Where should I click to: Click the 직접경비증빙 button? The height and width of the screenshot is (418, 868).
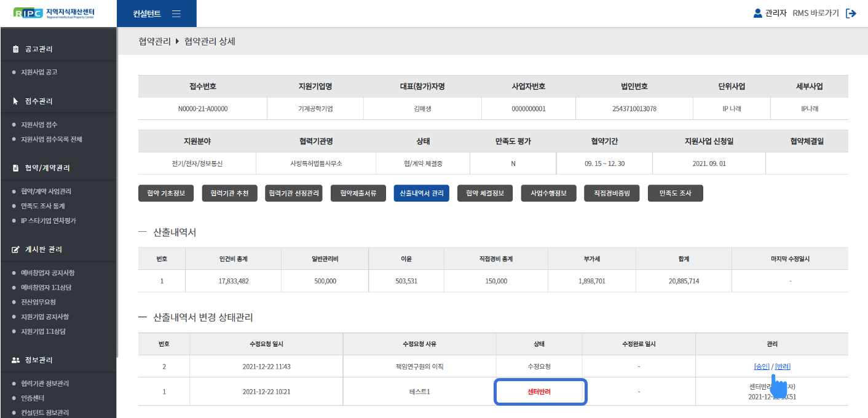pyautogui.click(x=612, y=194)
